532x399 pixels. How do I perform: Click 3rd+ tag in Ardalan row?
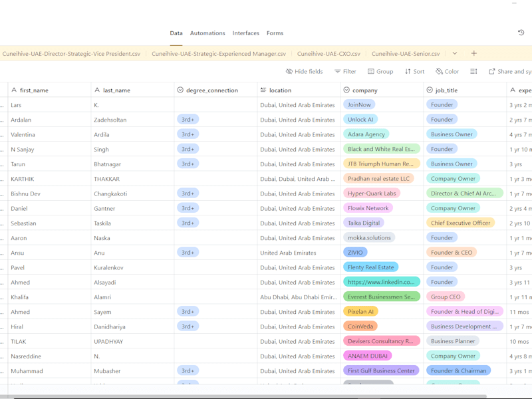(188, 120)
